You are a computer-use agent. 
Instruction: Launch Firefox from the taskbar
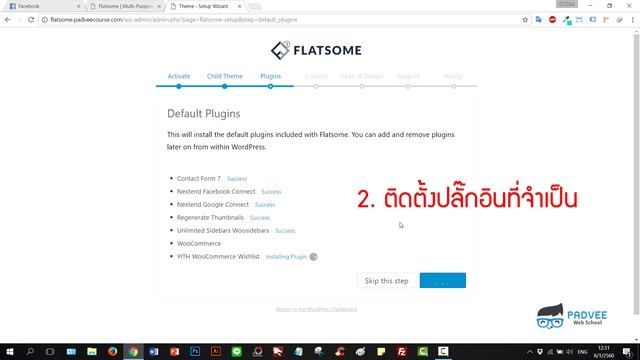click(x=112, y=351)
